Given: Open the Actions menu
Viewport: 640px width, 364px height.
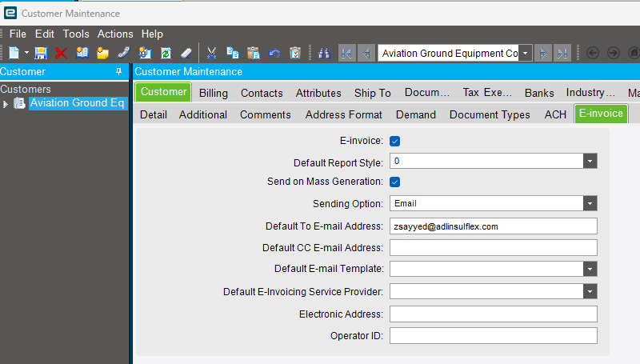Looking at the screenshot, I should pyautogui.click(x=115, y=34).
